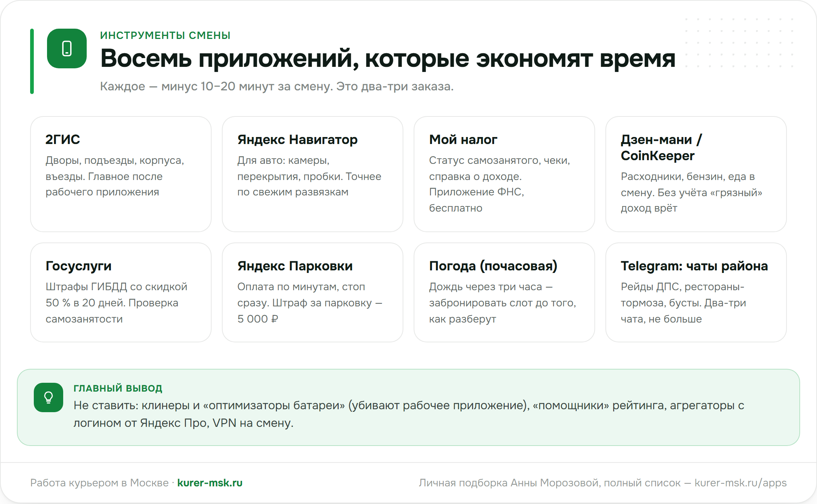817x504 pixels.
Task: Click the Оплата по минутам description
Action: point(310,303)
